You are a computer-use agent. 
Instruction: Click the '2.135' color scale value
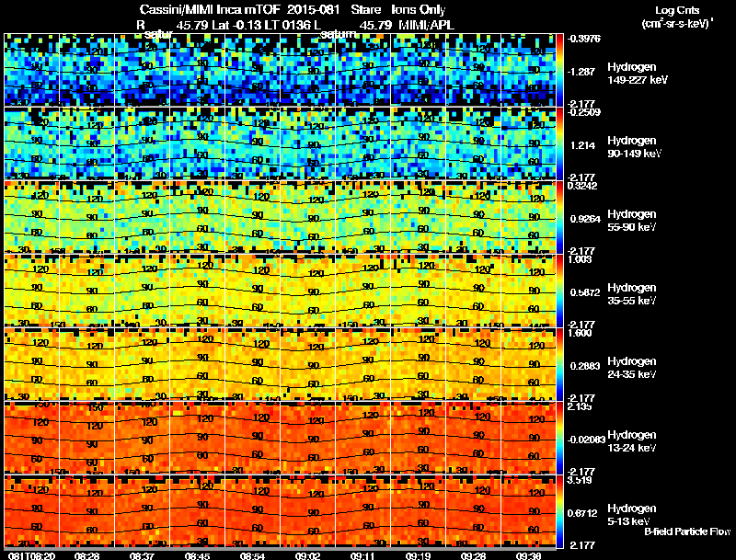click(580, 406)
